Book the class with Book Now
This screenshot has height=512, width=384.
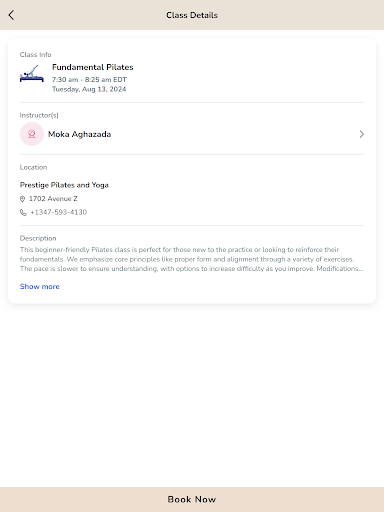click(x=192, y=499)
